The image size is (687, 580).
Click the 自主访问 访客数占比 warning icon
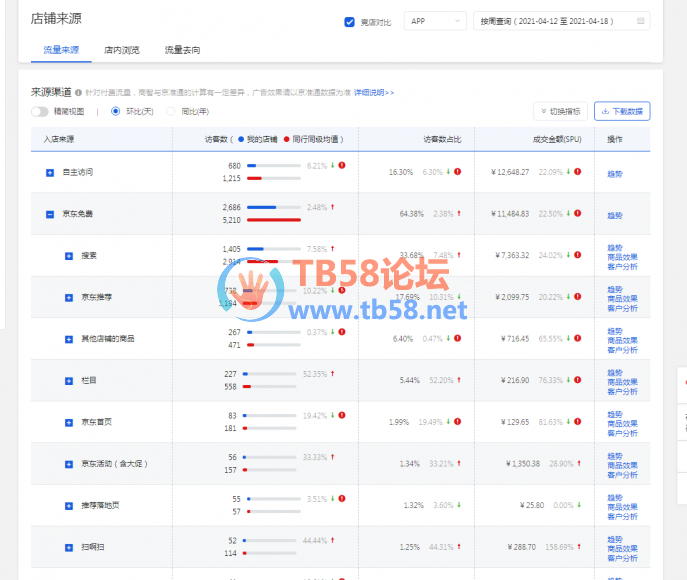457,172
